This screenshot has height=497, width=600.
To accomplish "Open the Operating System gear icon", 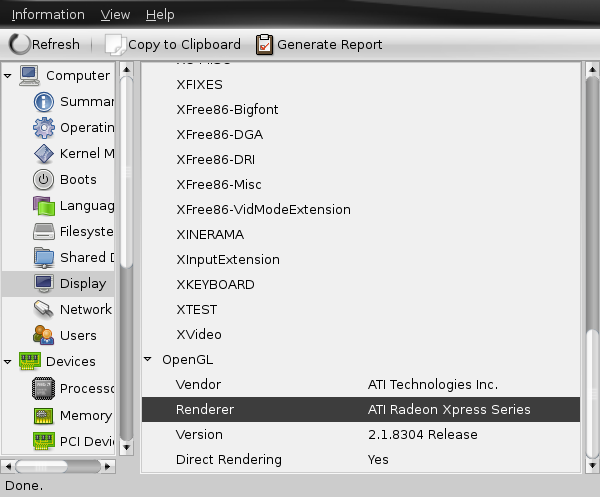I will coord(44,128).
